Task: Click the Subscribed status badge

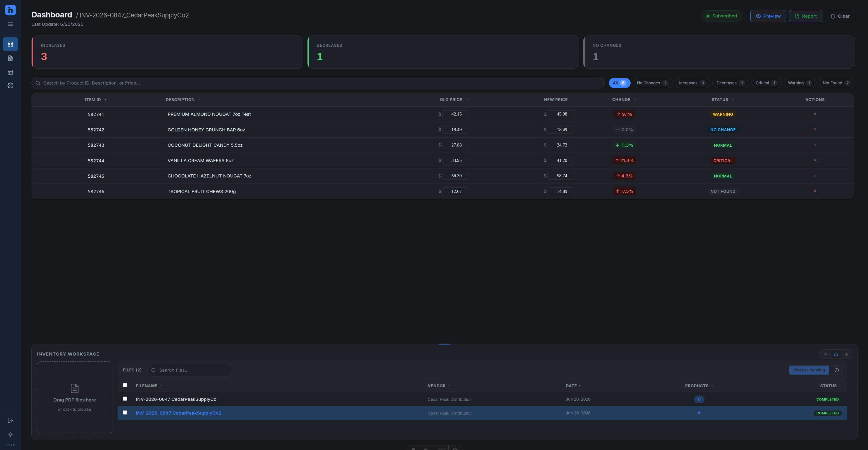Action: pos(721,16)
